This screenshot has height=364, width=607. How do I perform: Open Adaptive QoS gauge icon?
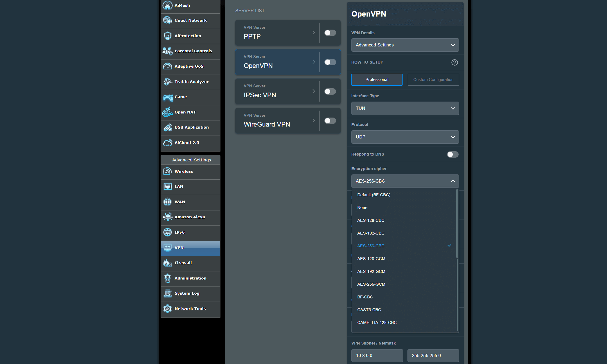click(168, 66)
